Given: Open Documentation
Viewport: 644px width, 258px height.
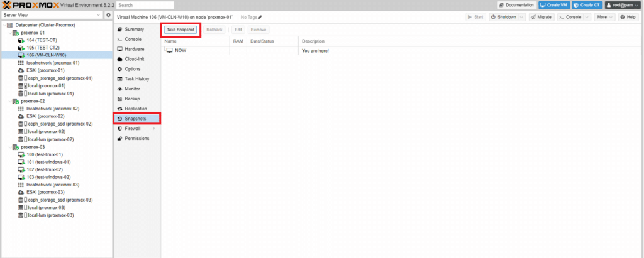Looking at the screenshot, I should [x=517, y=5].
